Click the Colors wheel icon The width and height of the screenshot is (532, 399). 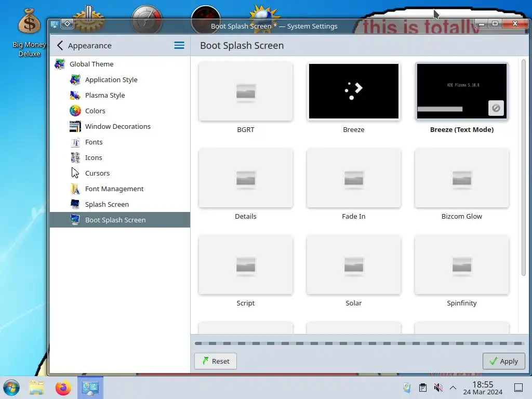point(75,111)
